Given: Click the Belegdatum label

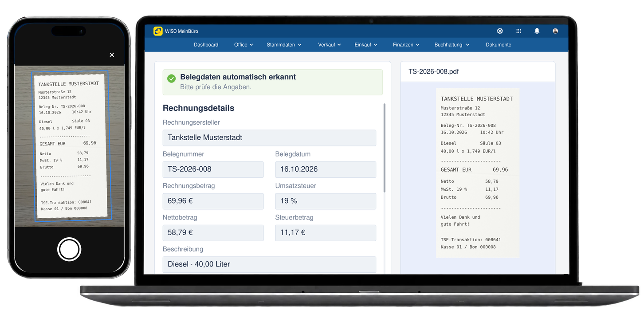Looking at the screenshot, I should pos(293,154).
